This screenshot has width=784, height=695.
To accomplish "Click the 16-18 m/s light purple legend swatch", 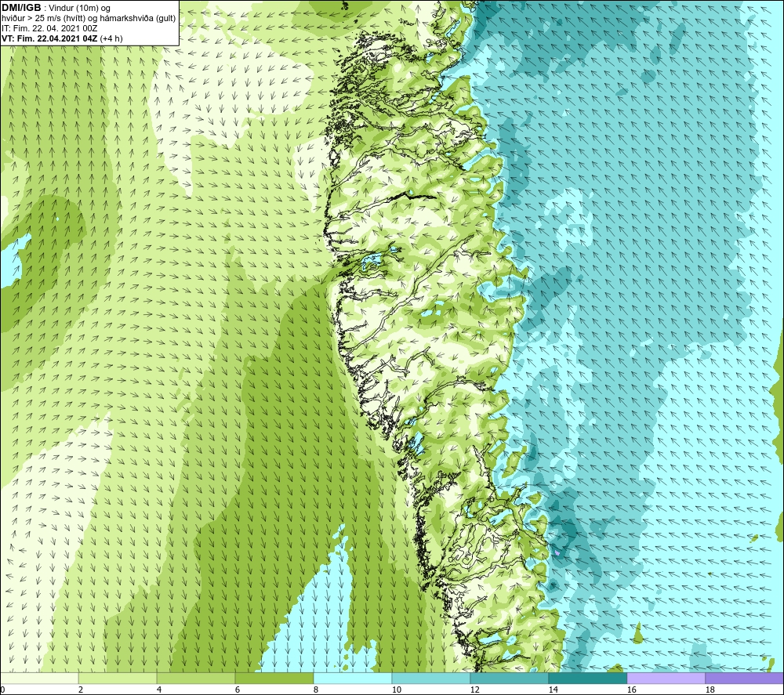I will tap(666, 678).
